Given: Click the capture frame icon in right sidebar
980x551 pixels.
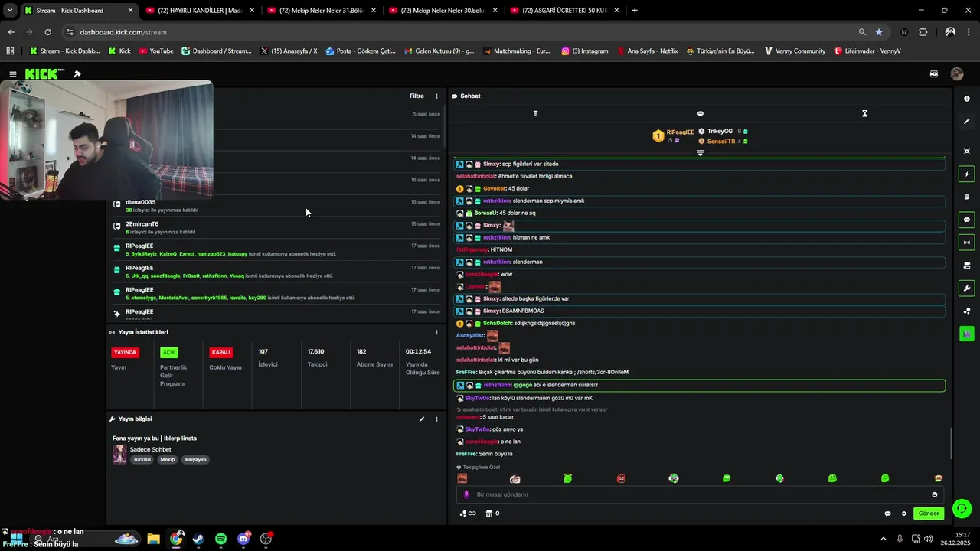Looking at the screenshot, I should coord(967,152).
